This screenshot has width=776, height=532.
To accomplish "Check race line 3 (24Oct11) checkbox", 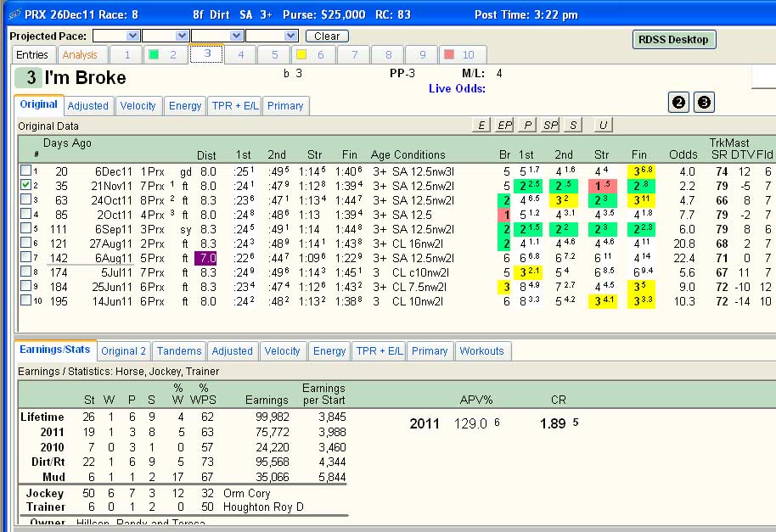I will [25, 199].
